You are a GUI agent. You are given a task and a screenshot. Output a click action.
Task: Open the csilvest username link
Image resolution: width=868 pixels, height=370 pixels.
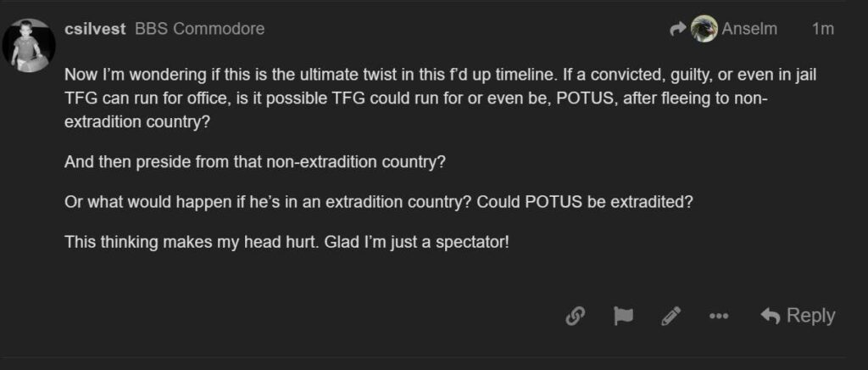pos(95,29)
